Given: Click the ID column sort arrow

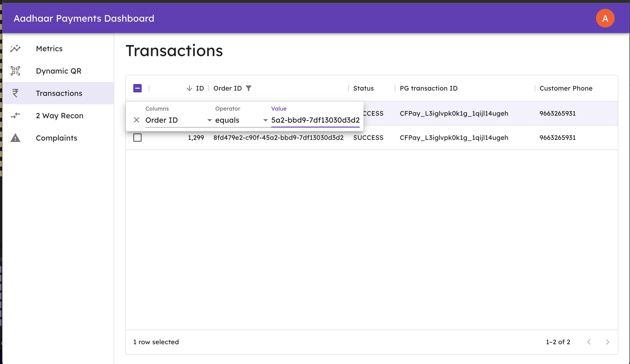Looking at the screenshot, I should click(x=189, y=88).
